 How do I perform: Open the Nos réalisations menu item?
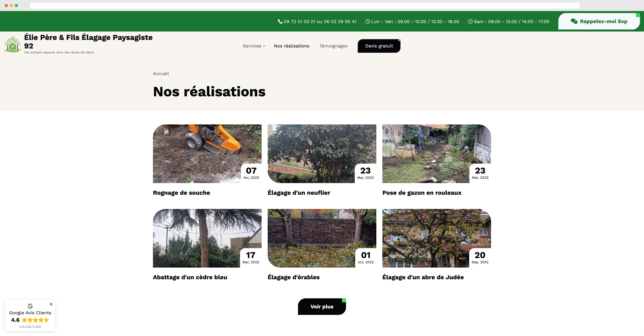click(x=292, y=46)
